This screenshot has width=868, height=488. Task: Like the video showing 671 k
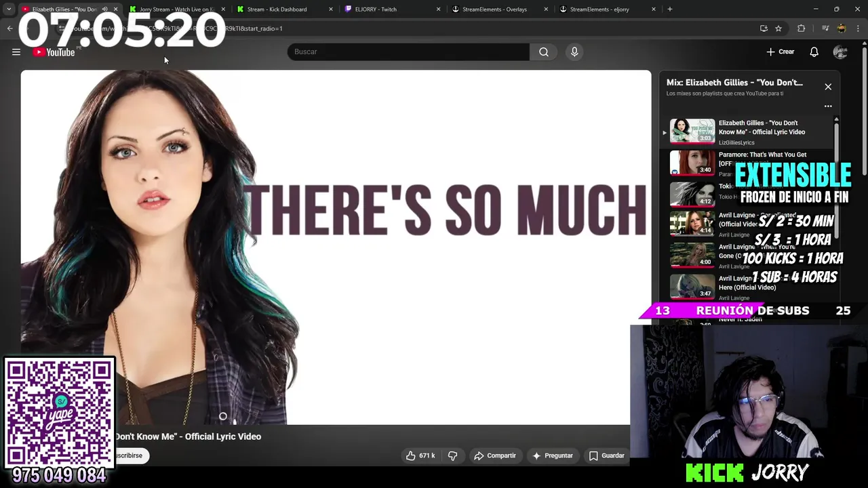pyautogui.click(x=420, y=455)
